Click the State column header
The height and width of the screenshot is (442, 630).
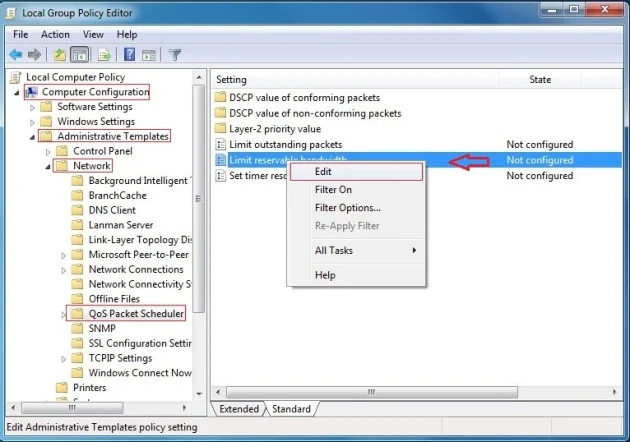pyautogui.click(x=540, y=80)
